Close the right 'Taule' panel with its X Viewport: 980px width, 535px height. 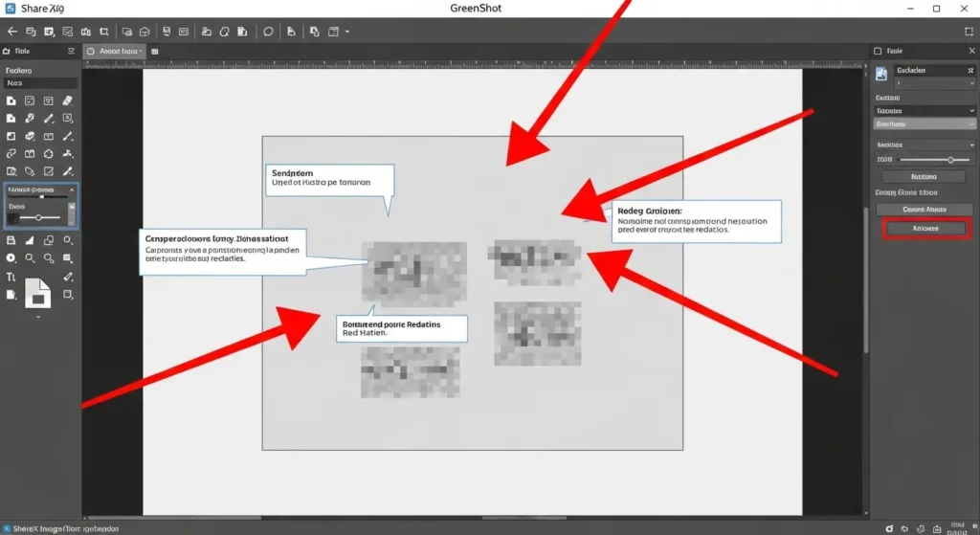(x=971, y=51)
